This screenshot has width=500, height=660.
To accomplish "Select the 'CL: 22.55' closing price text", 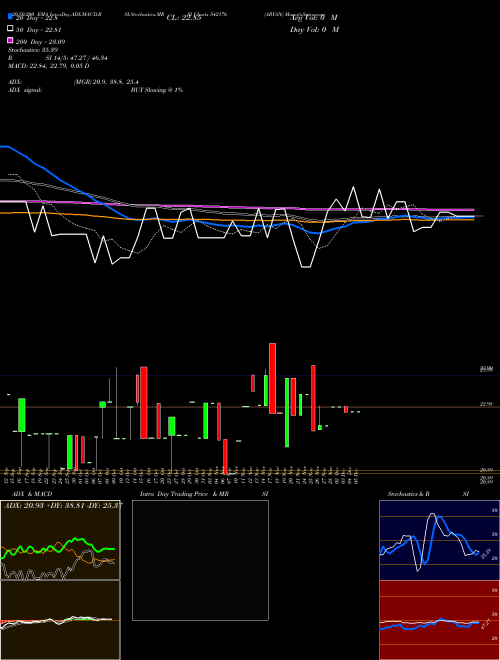I will (184, 18).
